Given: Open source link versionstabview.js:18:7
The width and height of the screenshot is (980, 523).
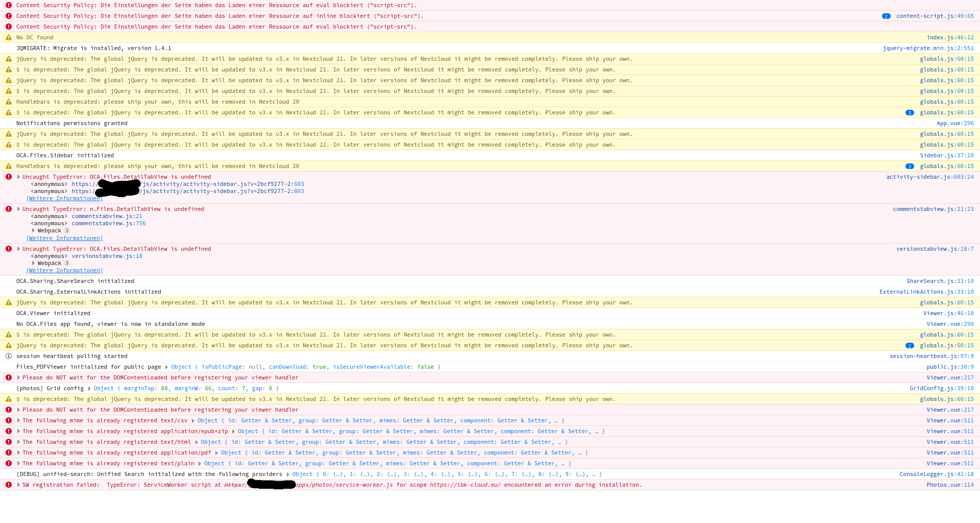Looking at the screenshot, I should pos(935,249).
